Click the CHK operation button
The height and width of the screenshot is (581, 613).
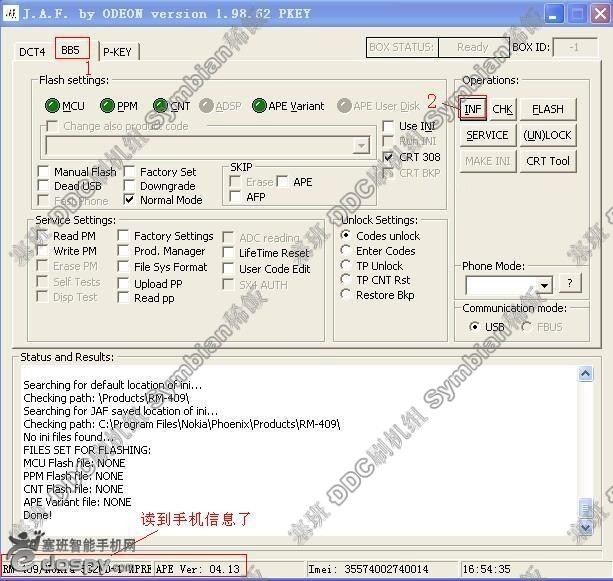pos(502,109)
